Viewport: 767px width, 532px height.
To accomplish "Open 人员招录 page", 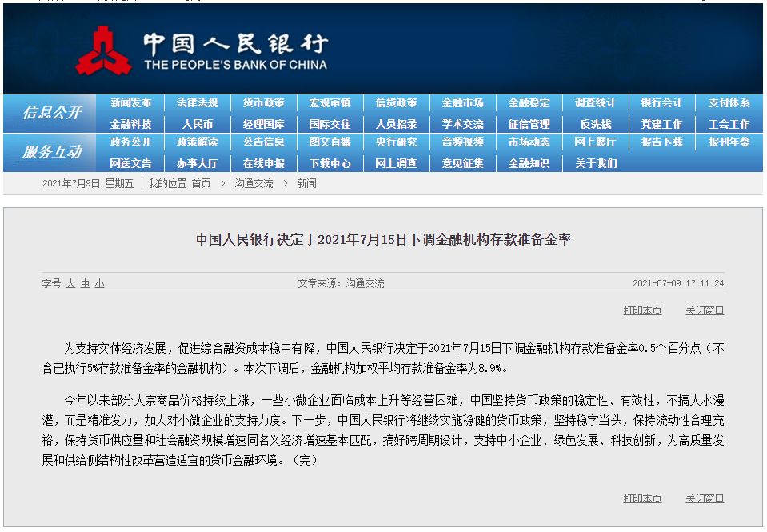I will [396, 124].
